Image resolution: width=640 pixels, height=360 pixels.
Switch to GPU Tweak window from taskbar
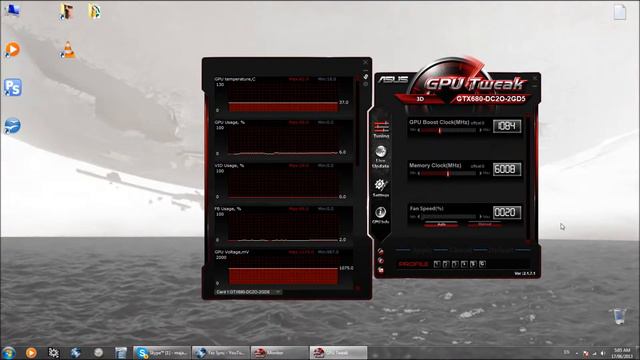tap(338, 352)
